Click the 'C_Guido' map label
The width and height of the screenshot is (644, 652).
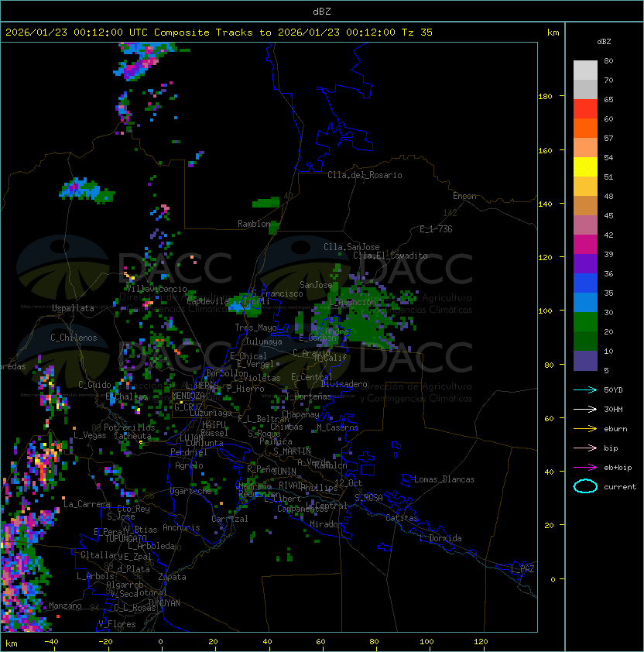[94, 385]
